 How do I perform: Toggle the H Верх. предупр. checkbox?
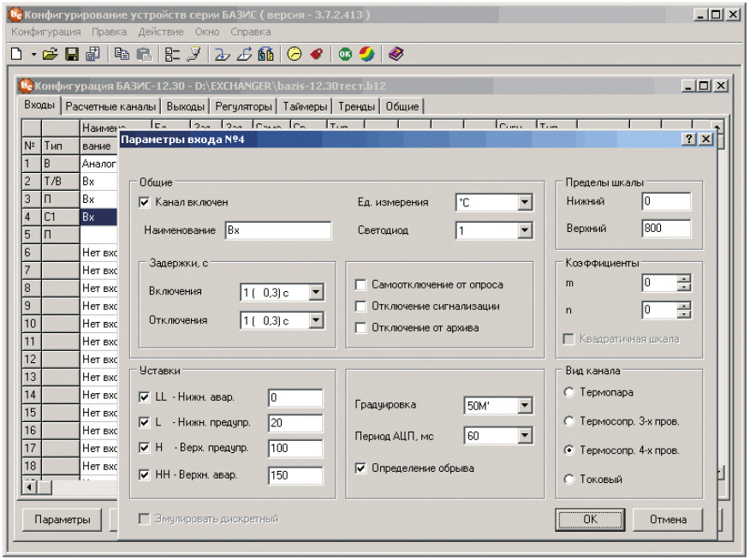[x=144, y=448]
